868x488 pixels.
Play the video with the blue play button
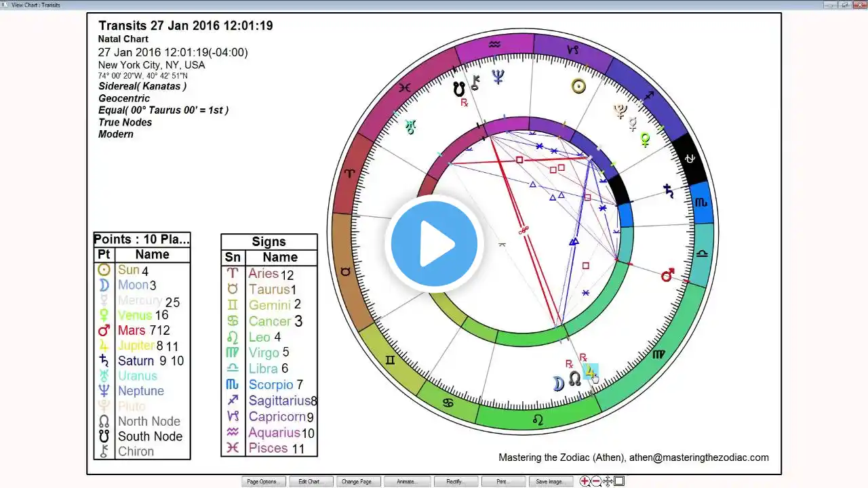[434, 244]
